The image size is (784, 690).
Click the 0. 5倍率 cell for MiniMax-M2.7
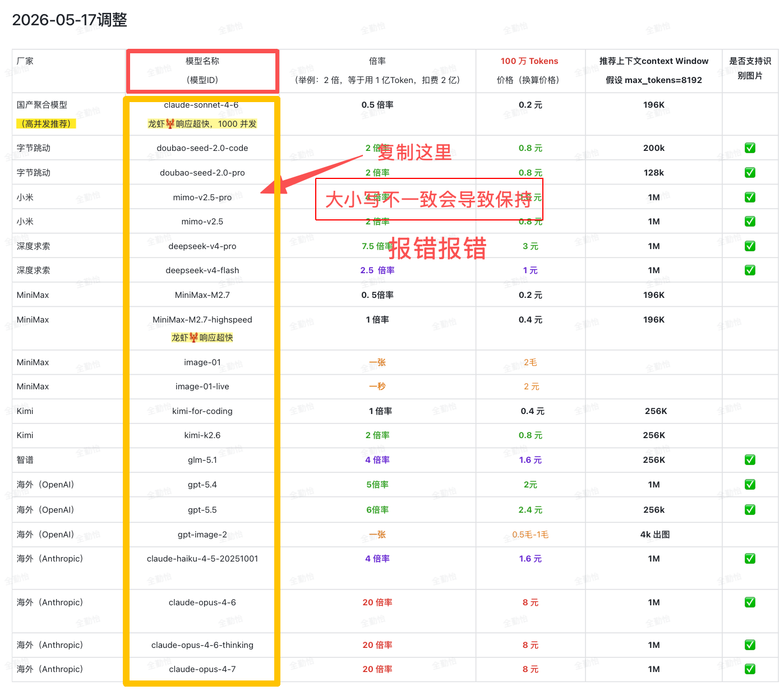click(x=377, y=295)
